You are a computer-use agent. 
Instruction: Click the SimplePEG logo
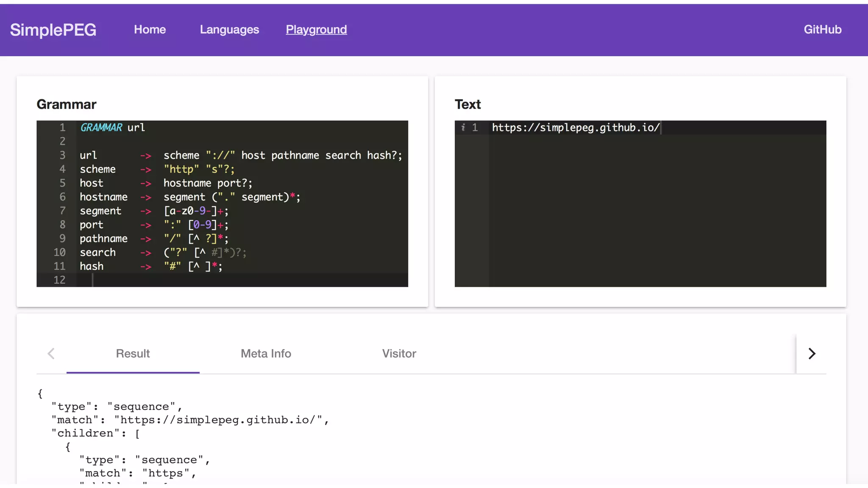pos(53,30)
